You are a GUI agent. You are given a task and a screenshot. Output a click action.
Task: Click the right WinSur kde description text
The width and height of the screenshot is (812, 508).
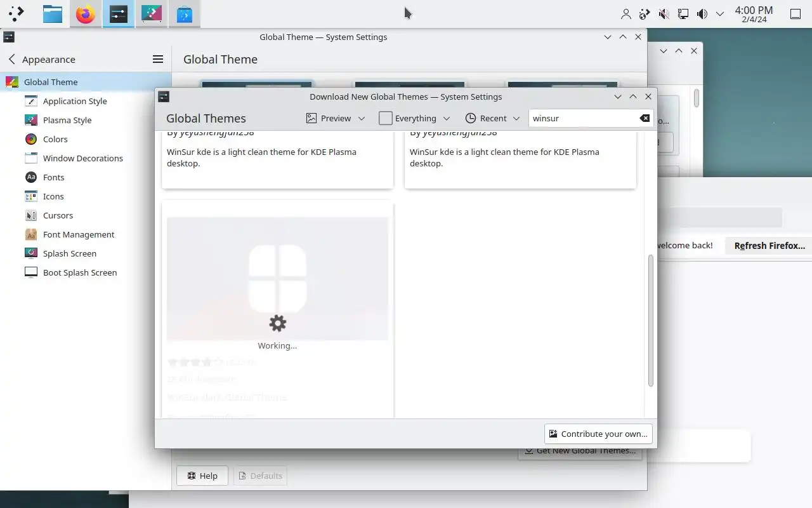click(504, 157)
